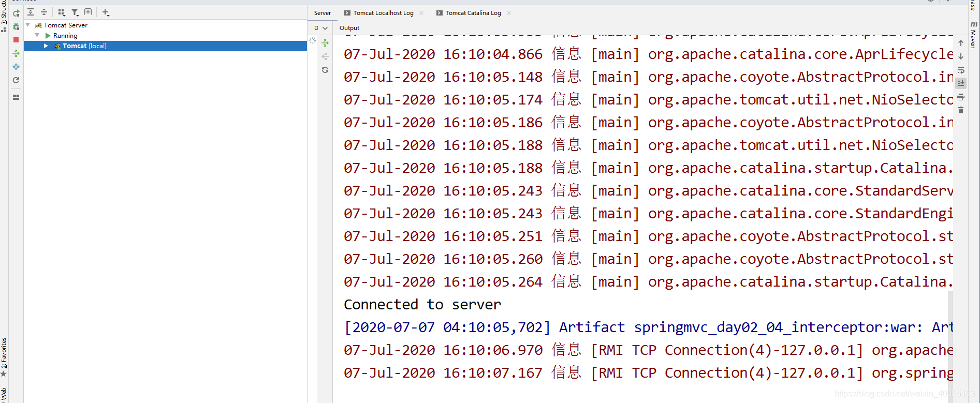Click the 16:10:05.148 AbstractProtocol log entry

tap(648, 77)
